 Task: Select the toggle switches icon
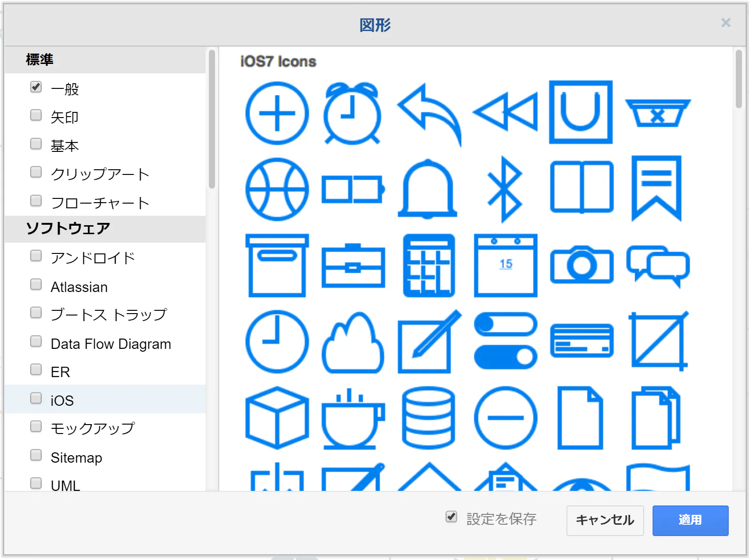(x=506, y=341)
